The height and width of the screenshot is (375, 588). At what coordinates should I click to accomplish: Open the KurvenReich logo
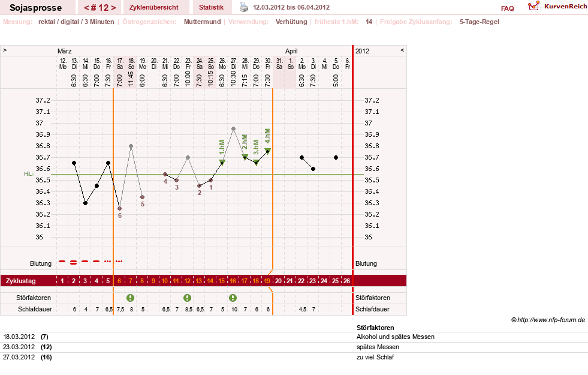(557, 7)
